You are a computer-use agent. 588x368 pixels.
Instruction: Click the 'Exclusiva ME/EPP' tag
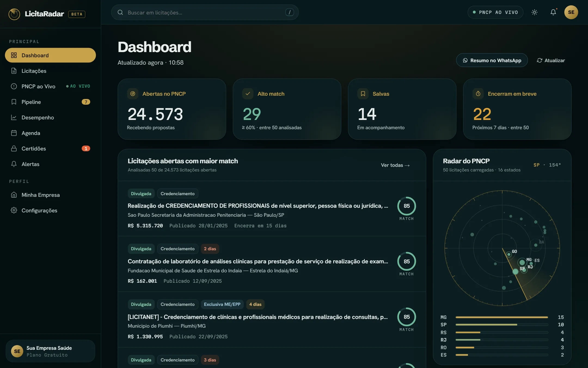tap(222, 304)
